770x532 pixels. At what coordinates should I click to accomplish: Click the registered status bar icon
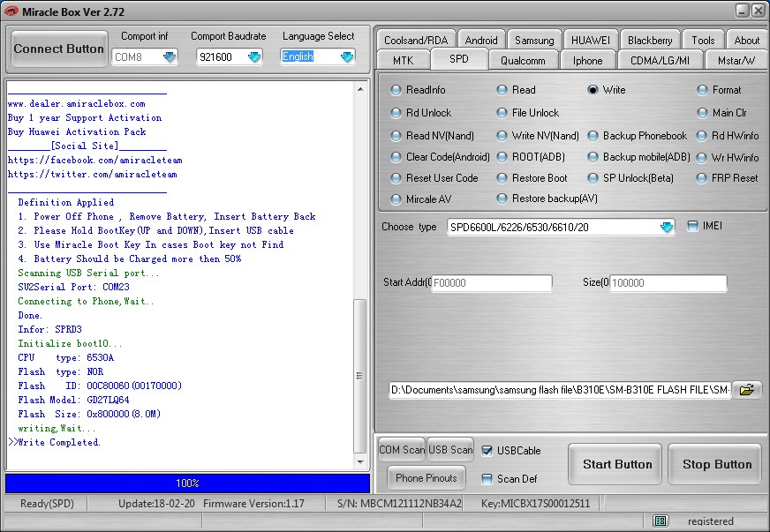click(661, 521)
